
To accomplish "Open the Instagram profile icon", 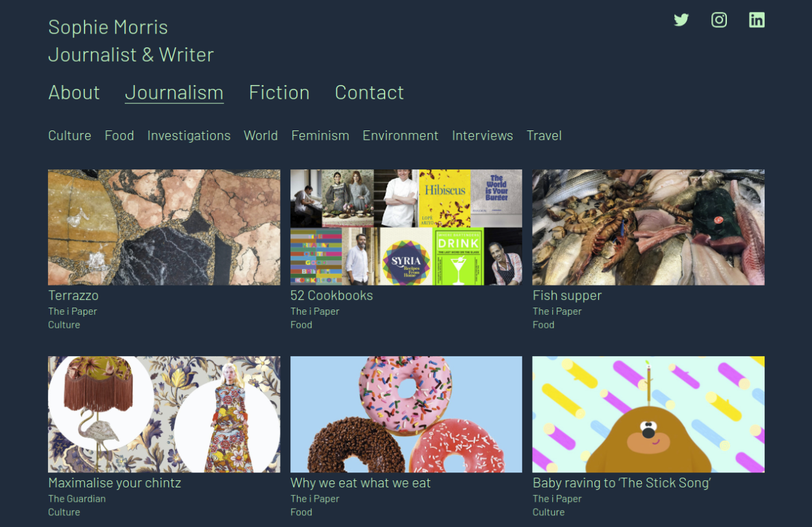I will (719, 20).
